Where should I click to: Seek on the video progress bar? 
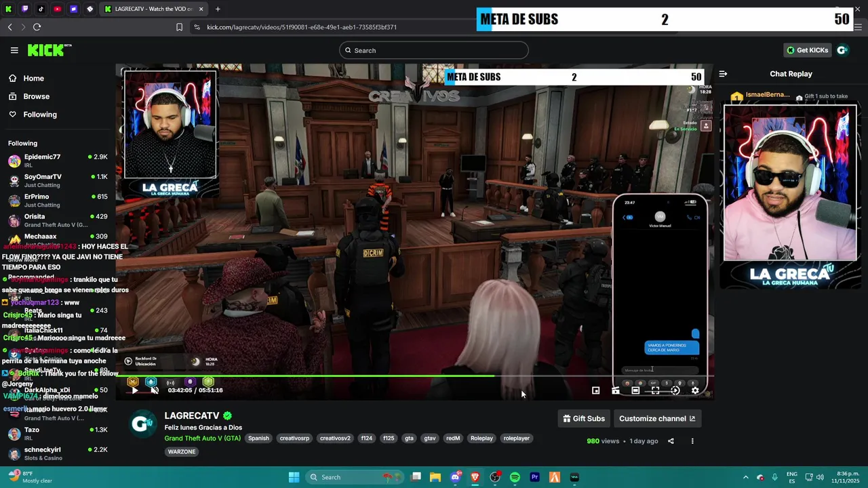(415, 375)
